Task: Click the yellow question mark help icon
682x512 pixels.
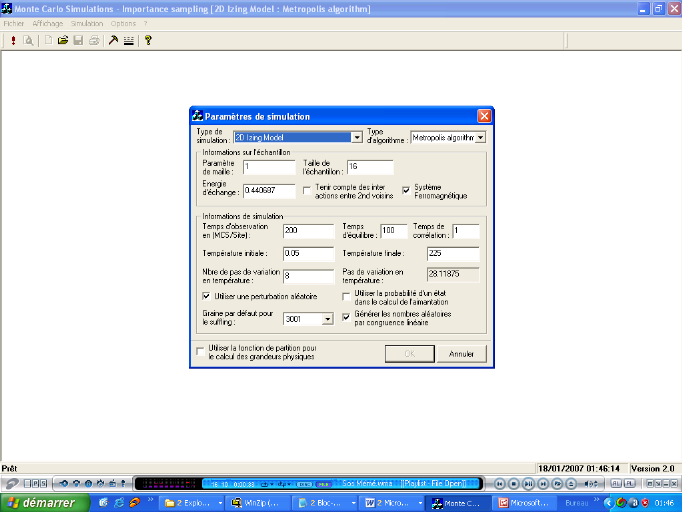Action: pos(148,41)
